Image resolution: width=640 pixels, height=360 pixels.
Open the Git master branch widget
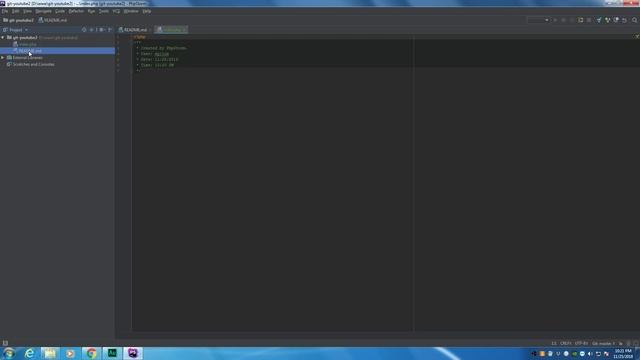click(x=603, y=344)
